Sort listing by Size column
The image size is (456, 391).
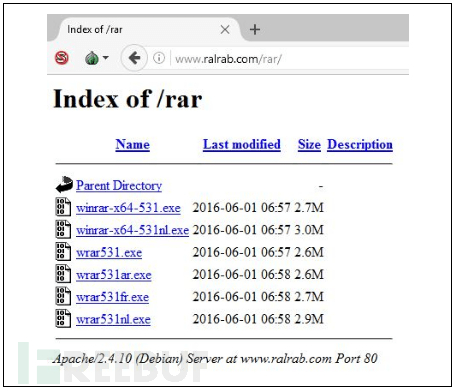pos(309,145)
